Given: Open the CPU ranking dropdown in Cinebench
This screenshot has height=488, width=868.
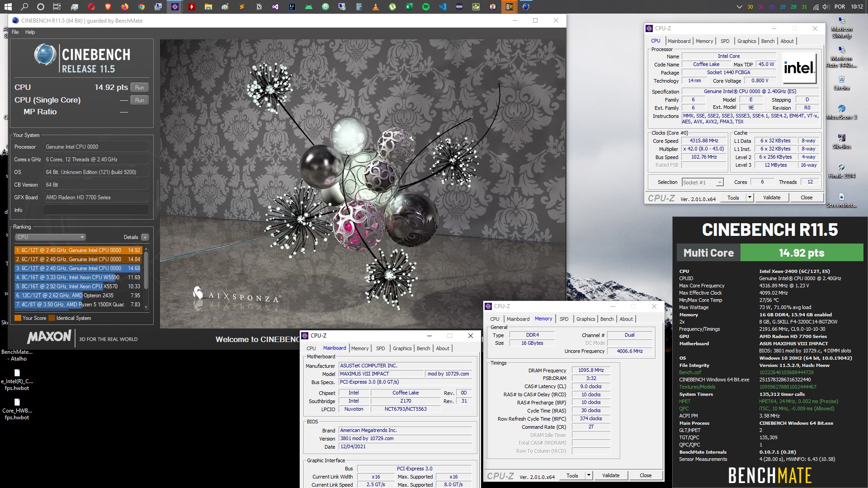Looking at the screenshot, I should pos(50,237).
